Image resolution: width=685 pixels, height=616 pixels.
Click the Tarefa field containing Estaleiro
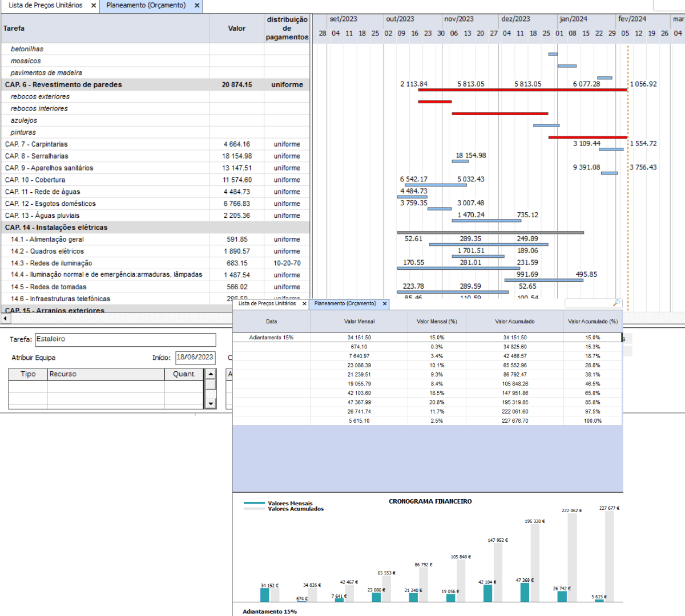pyautogui.click(x=125, y=339)
